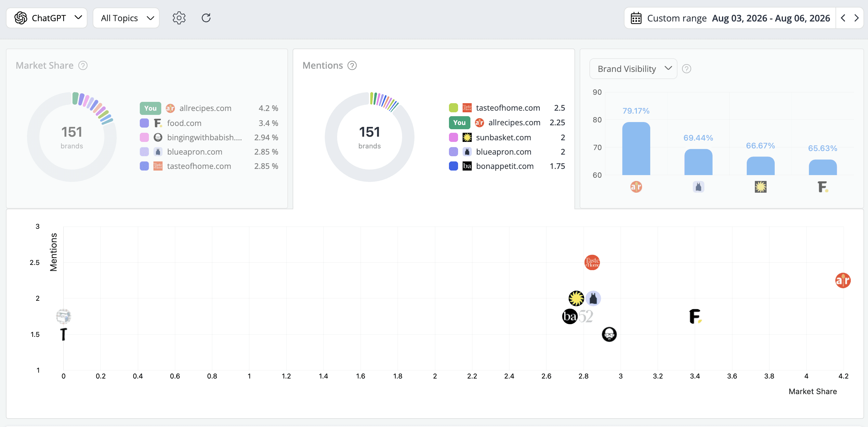Click blueapron apron point in scatter plot
This screenshot has height=427, width=868.
click(593, 298)
